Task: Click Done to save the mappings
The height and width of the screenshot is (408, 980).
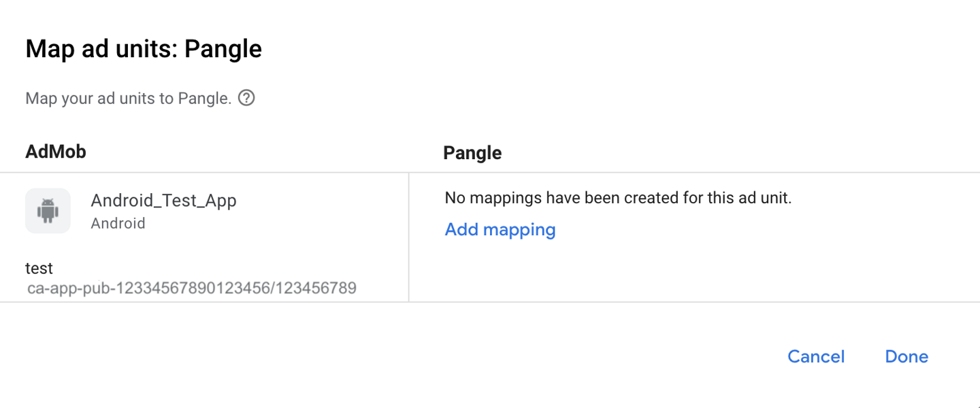Action: tap(906, 356)
